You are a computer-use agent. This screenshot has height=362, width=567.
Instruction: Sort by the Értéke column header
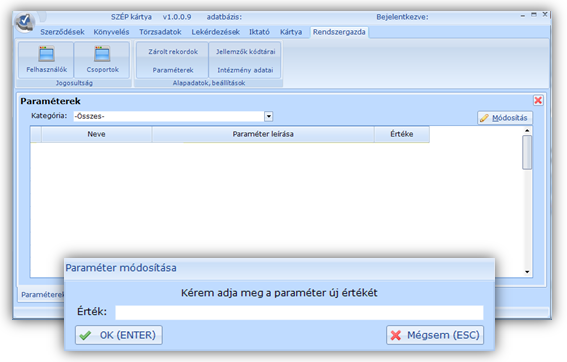[x=402, y=134]
